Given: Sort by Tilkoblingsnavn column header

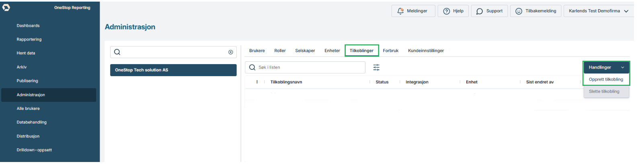Looking at the screenshot, I should [286, 82].
